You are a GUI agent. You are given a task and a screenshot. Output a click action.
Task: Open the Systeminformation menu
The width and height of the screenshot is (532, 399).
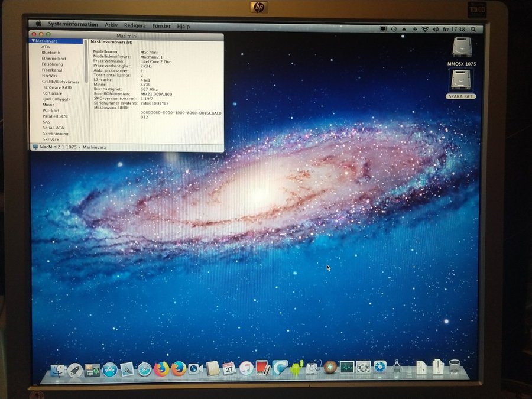click(73, 24)
